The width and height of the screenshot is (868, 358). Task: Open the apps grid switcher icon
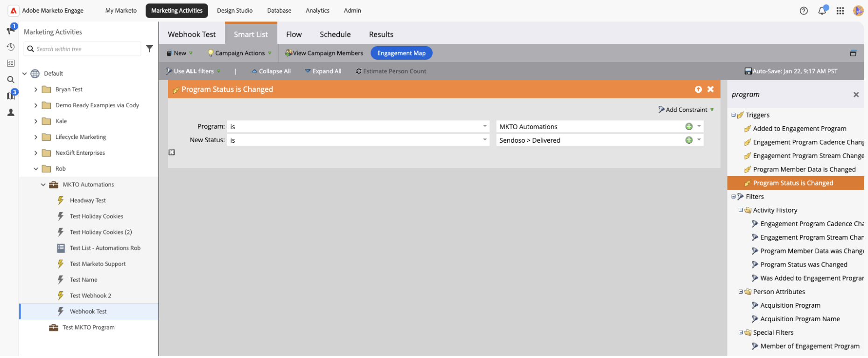(840, 11)
